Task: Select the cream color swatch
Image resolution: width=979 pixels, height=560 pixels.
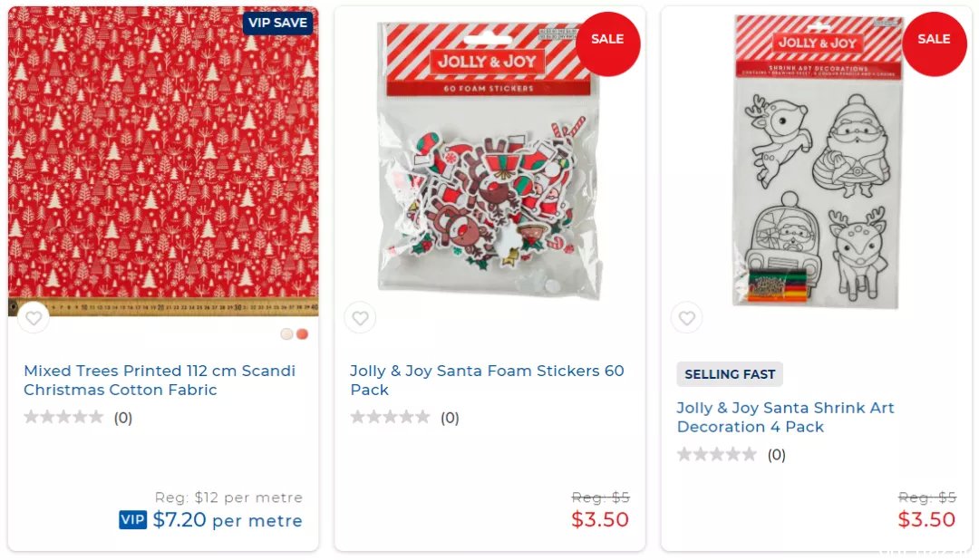Action: pos(286,334)
